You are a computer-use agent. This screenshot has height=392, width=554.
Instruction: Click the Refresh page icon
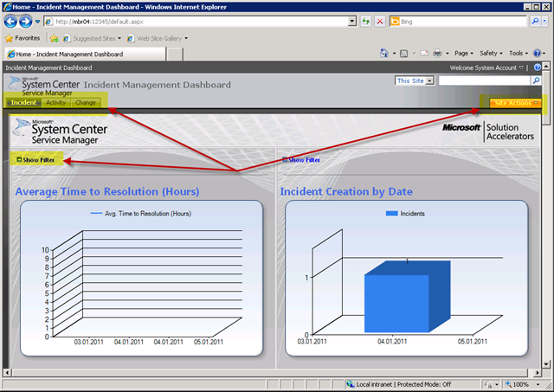coord(366,21)
